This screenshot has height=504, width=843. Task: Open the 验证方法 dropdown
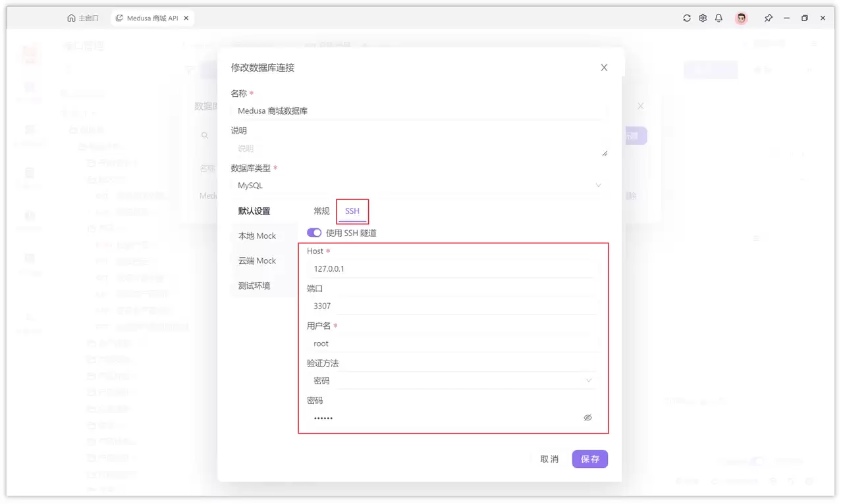coord(452,381)
